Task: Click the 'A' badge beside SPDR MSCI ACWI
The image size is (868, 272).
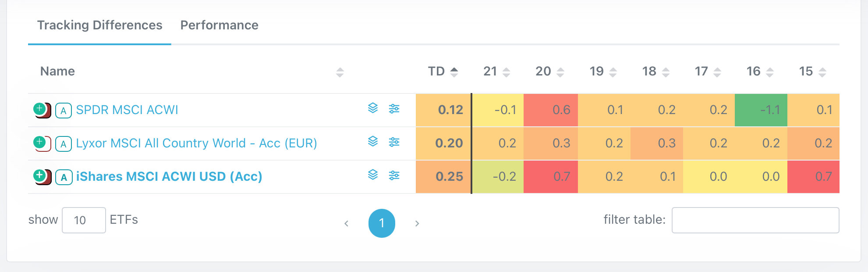Action: tap(64, 111)
